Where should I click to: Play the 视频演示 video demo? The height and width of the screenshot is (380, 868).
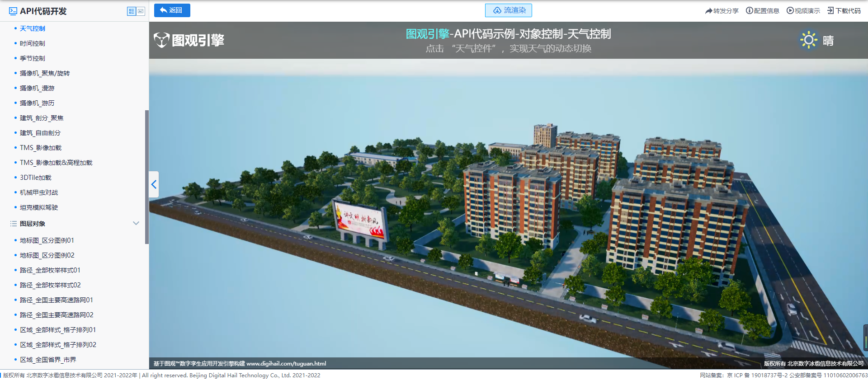coord(803,11)
